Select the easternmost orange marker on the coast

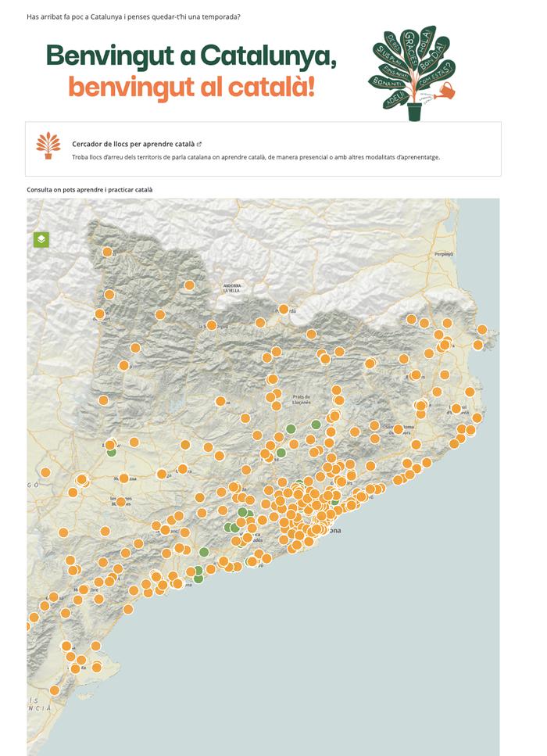pyautogui.click(x=482, y=330)
